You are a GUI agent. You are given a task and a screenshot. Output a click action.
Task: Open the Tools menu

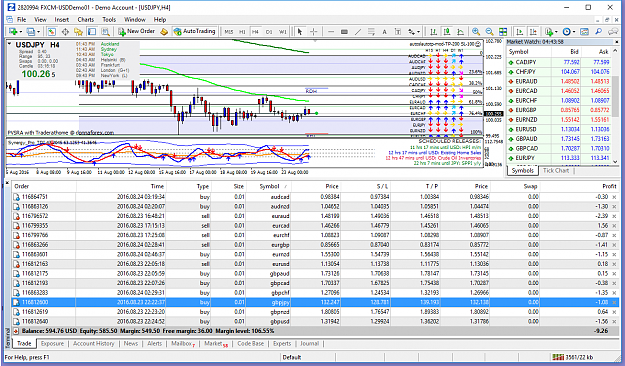(x=109, y=20)
